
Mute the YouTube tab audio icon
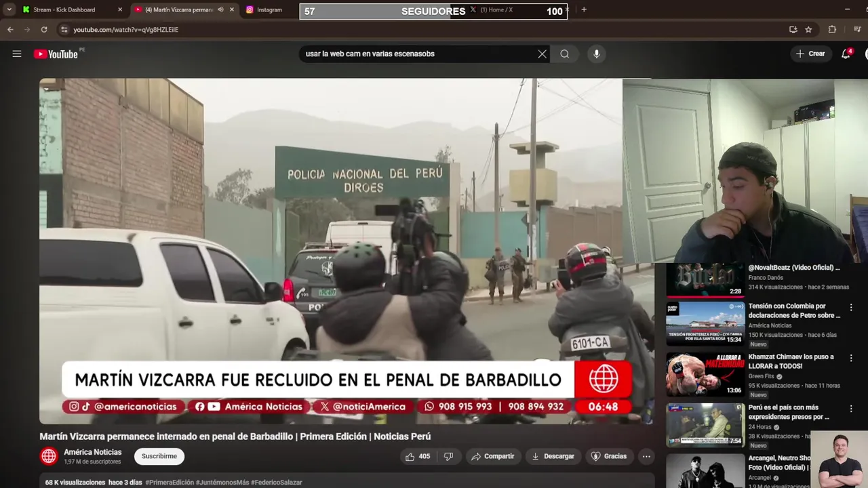220,9
